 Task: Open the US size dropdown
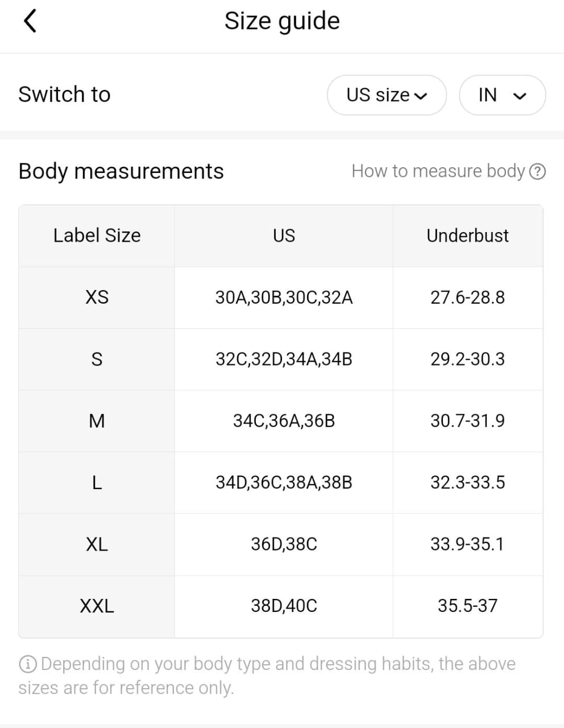[387, 95]
